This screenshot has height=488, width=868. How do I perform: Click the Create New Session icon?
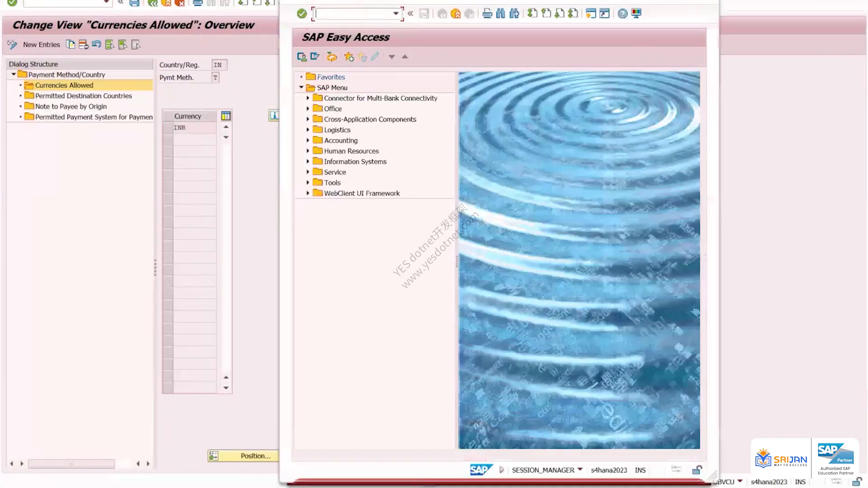click(590, 14)
